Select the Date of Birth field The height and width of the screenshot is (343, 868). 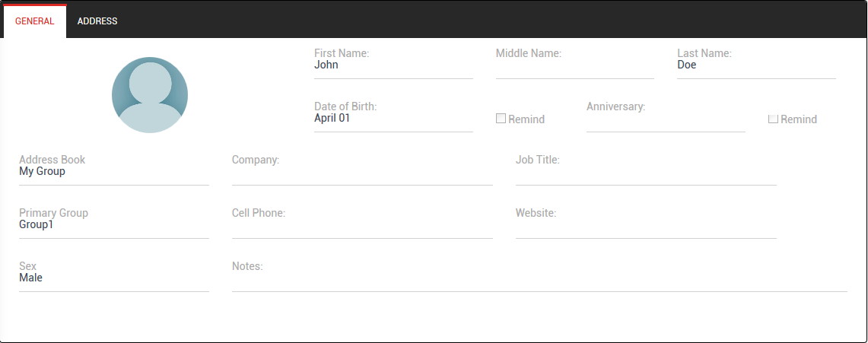[393, 119]
